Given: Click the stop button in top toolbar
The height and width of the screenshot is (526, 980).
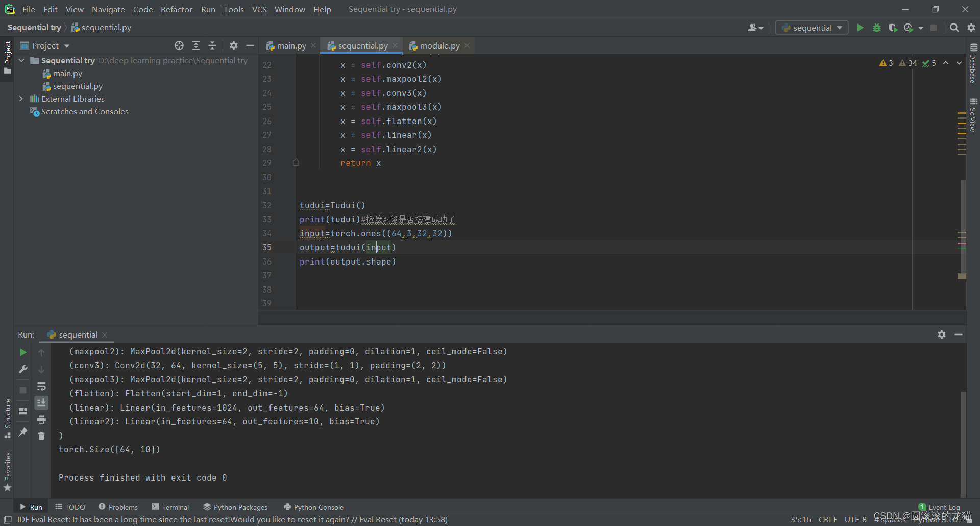Looking at the screenshot, I should [x=934, y=28].
